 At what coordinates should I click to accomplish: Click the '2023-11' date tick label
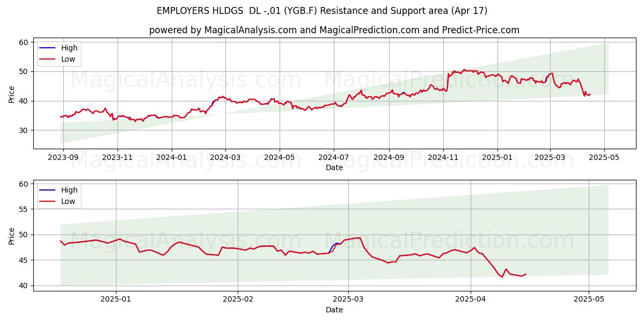point(118,158)
